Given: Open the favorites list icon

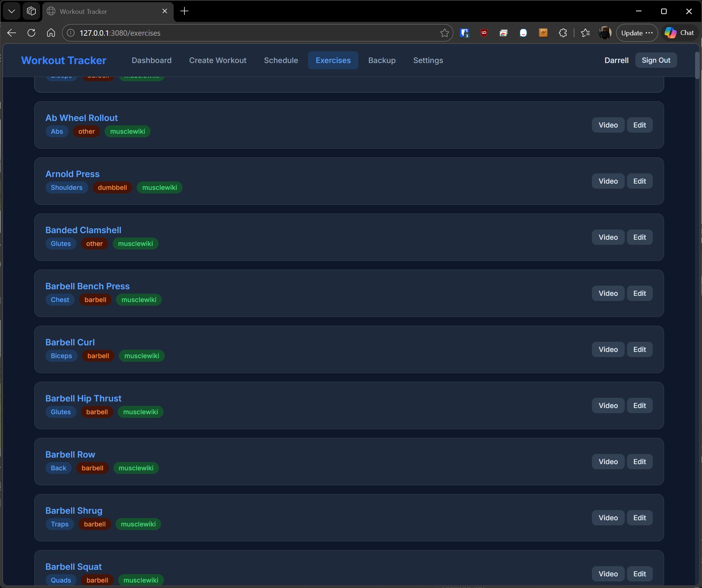Looking at the screenshot, I should pyautogui.click(x=585, y=33).
